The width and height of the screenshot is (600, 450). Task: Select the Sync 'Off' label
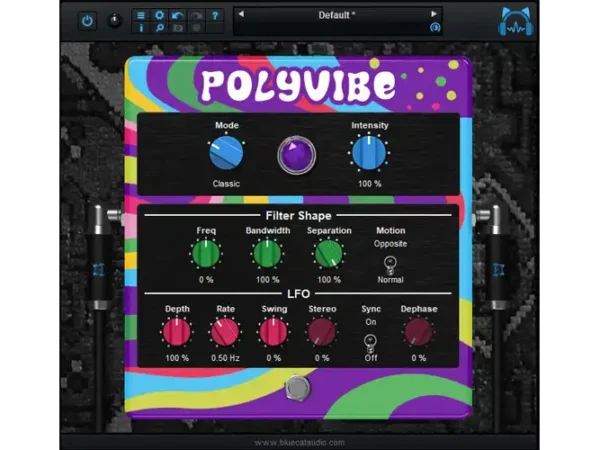[370, 358]
